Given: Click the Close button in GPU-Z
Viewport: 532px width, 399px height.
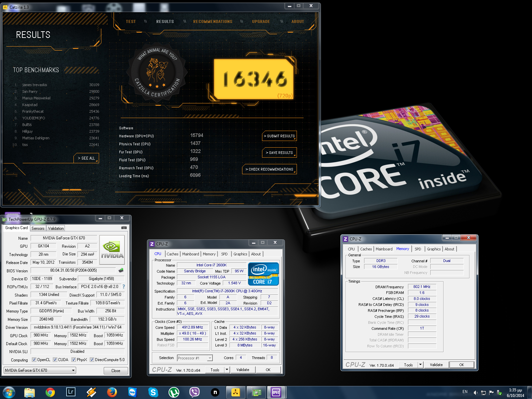Looking at the screenshot, I should tap(116, 371).
